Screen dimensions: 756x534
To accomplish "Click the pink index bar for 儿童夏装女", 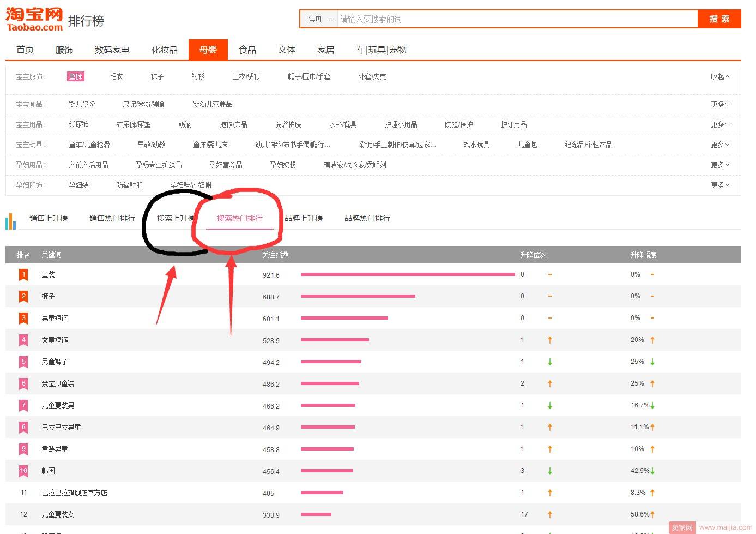I will click(x=316, y=514).
